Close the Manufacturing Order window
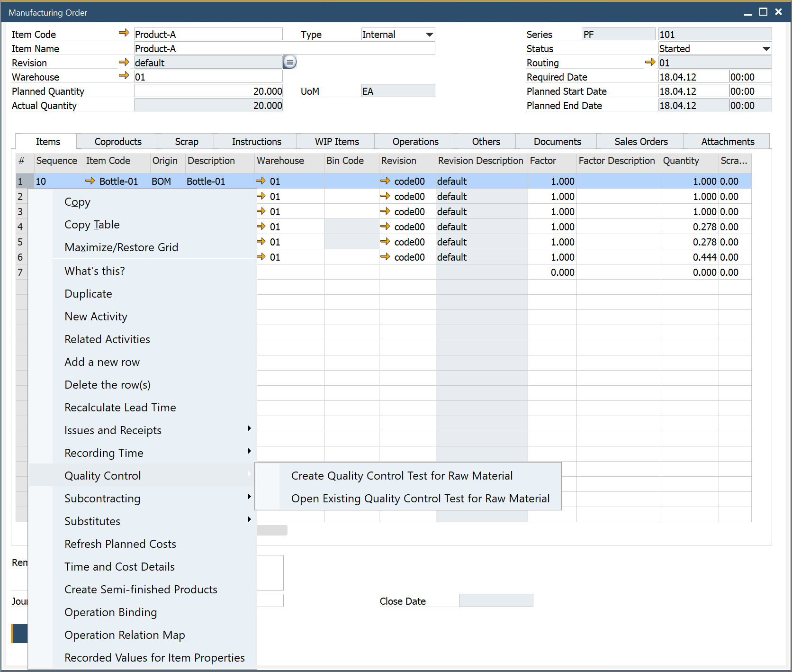Image resolution: width=792 pixels, height=672 pixels. click(778, 12)
